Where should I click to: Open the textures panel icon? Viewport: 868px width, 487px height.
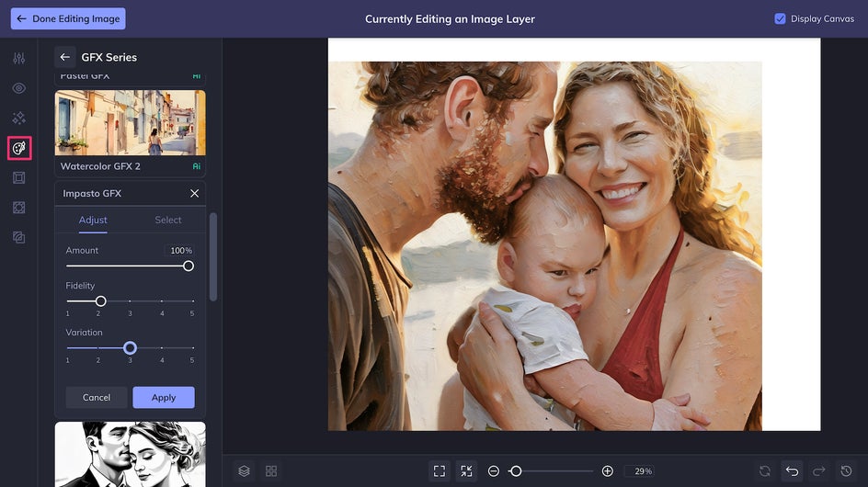18,208
